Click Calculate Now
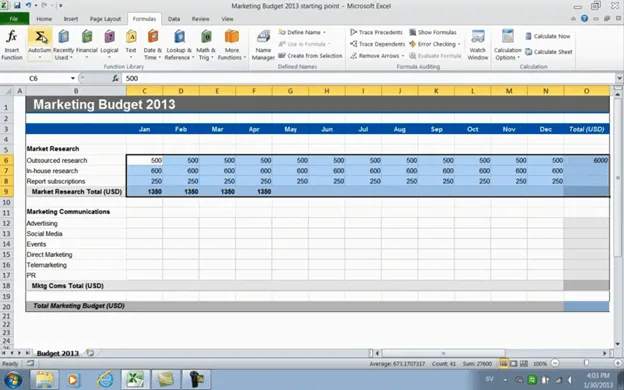The height and width of the screenshot is (390, 624). pos(548,36)
